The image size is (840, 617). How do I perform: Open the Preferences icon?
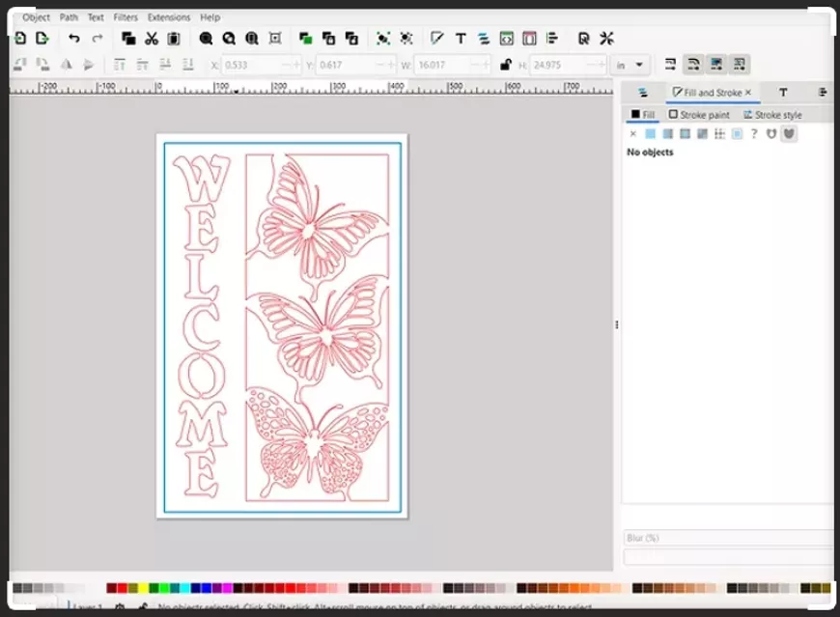(606, 38)
